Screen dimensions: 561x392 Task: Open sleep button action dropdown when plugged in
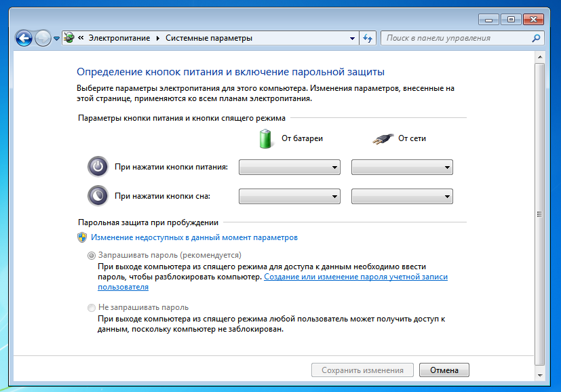pos(402,197)
